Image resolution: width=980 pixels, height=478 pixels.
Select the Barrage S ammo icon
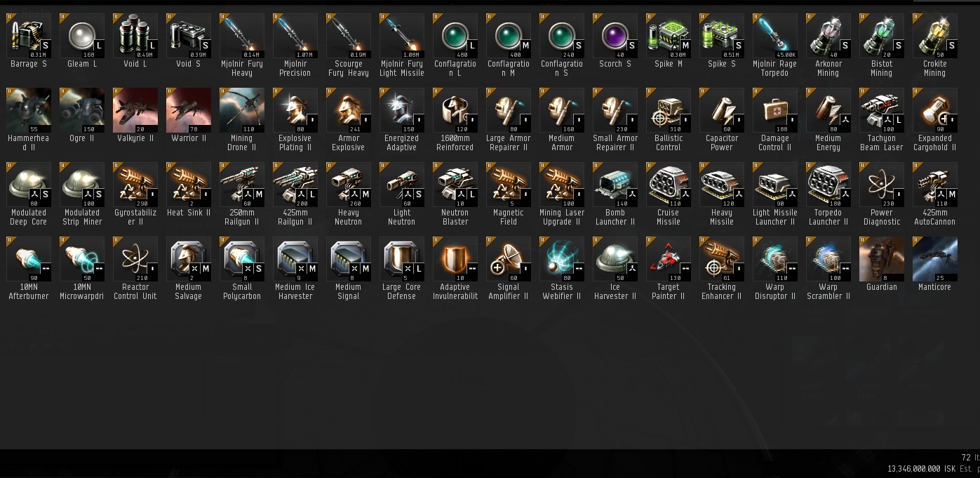tap(29, 36)
